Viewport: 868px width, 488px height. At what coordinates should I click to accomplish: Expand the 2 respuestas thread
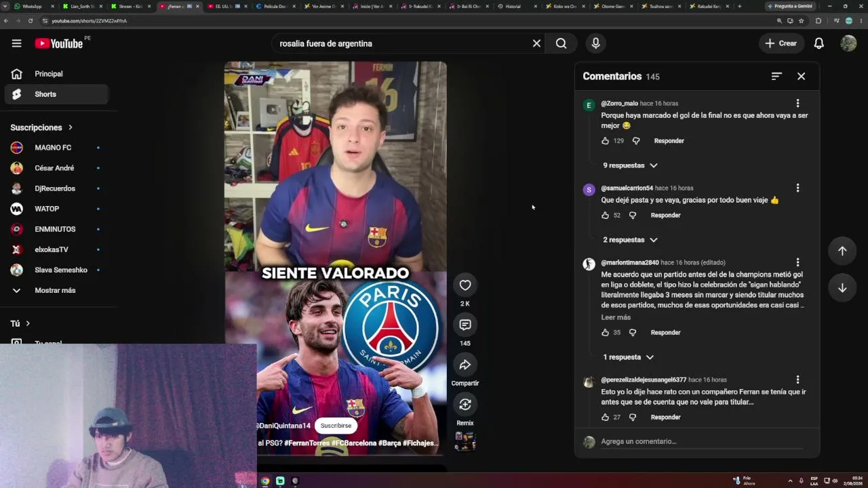pyautogui.click(x=630, y=240)
